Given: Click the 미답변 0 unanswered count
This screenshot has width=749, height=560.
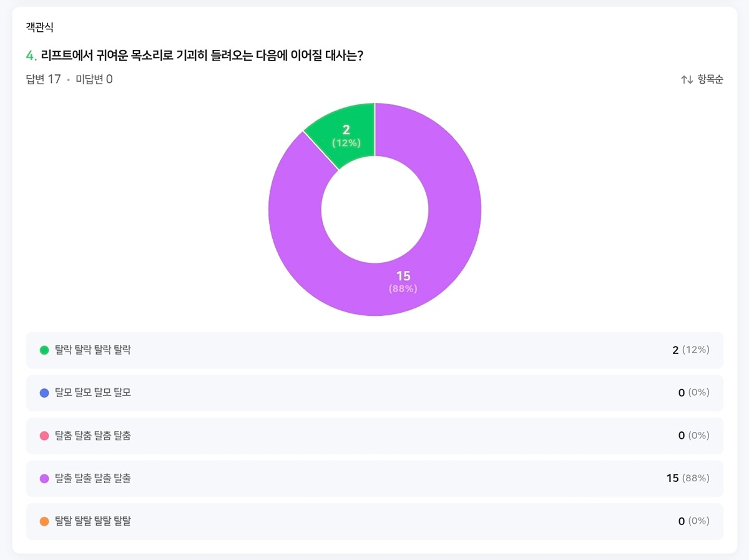Looking at the screenshot, I should click(94, 79).
